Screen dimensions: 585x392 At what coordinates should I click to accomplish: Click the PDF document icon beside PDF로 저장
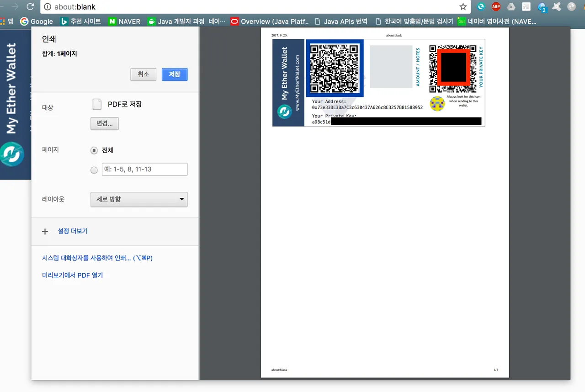tap(97, 104)
